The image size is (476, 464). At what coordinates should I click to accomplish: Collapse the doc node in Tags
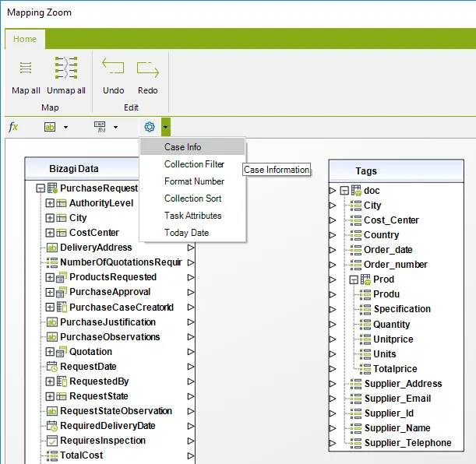pos(344,191)
